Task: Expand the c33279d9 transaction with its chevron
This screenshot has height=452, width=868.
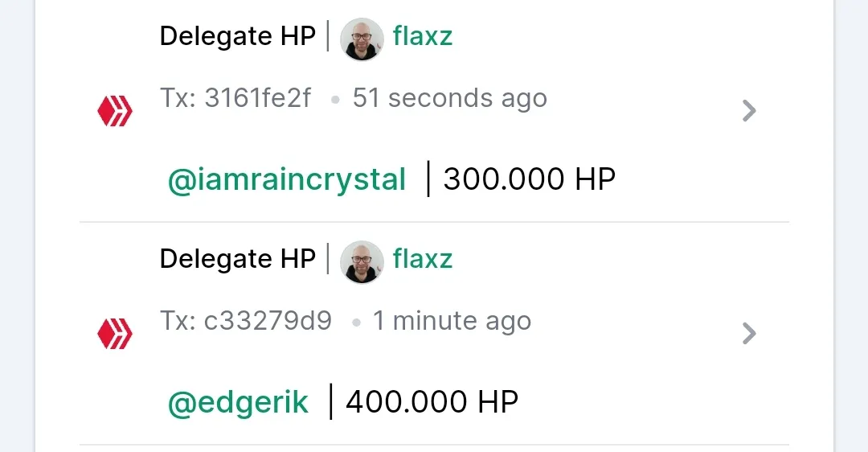Action: 749,334
